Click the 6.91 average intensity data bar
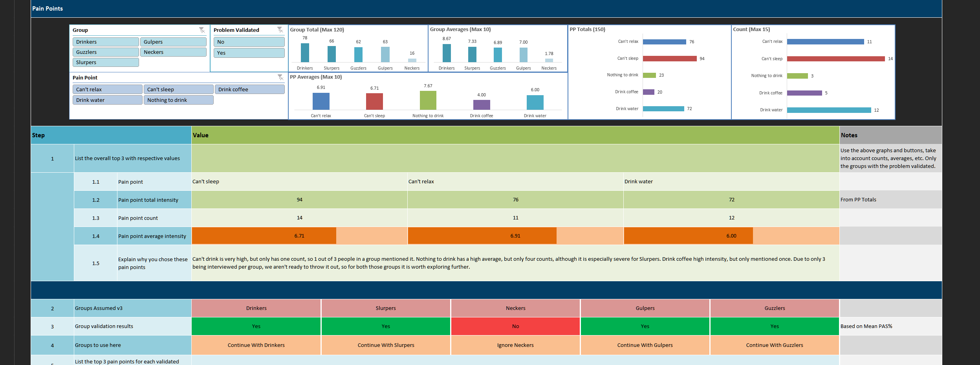The height and width of the screenshot is (365, 980). pyautogui.click(x=482, y=236)
